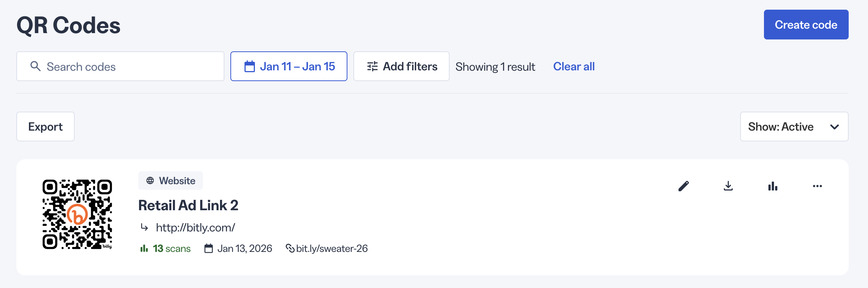Click the green scans chart icon
This screenshot has width=868, height=288.
pos(144,248)
